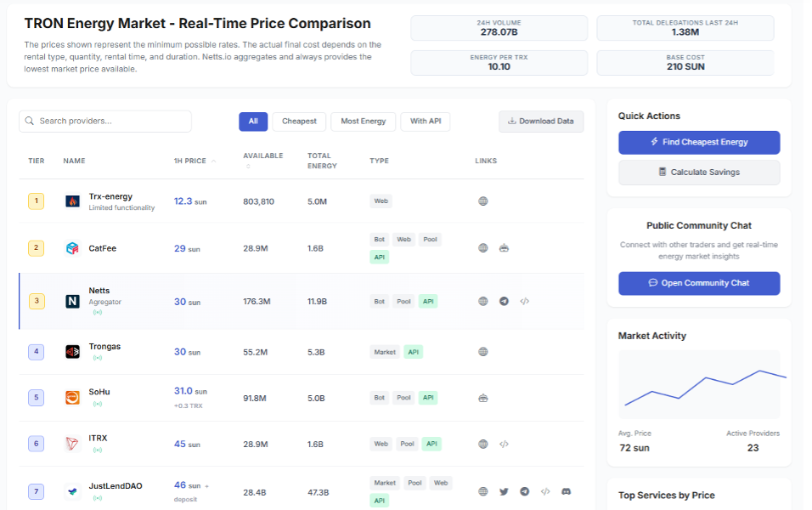This screenshot has width=812, height=510.
Task: Click Find Cheapest Energy button
Action: [699, 142]
